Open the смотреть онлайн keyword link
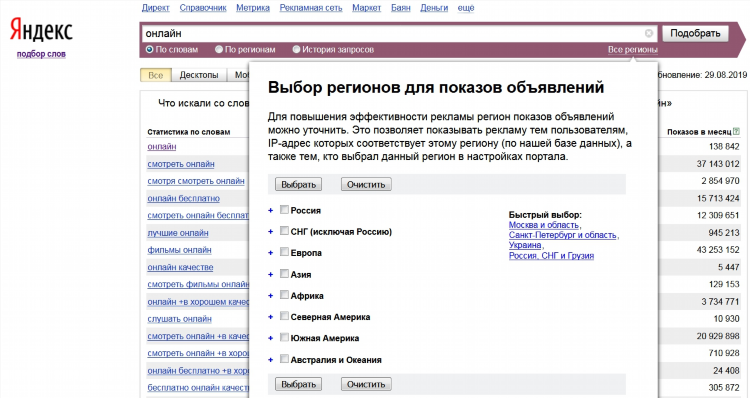 point(181,164)
